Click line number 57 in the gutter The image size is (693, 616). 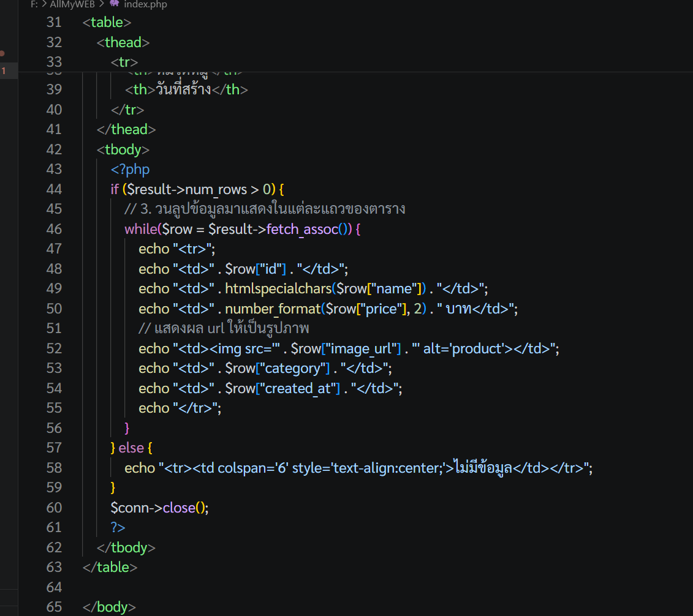pos(54,448)
